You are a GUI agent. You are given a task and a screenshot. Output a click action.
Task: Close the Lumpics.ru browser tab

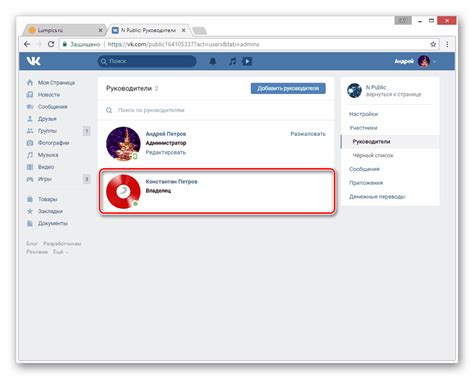(100, 30)
